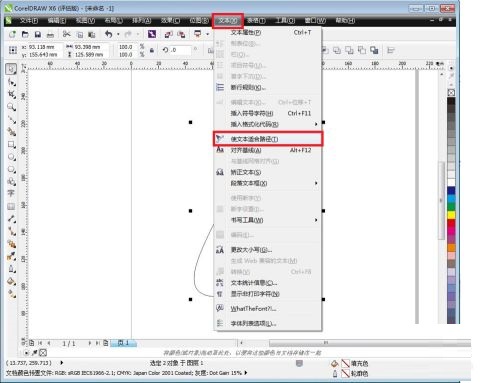Select the Freehand drawing tool
The width and height of the screenshot is (500, 383).
pos(11,119)
